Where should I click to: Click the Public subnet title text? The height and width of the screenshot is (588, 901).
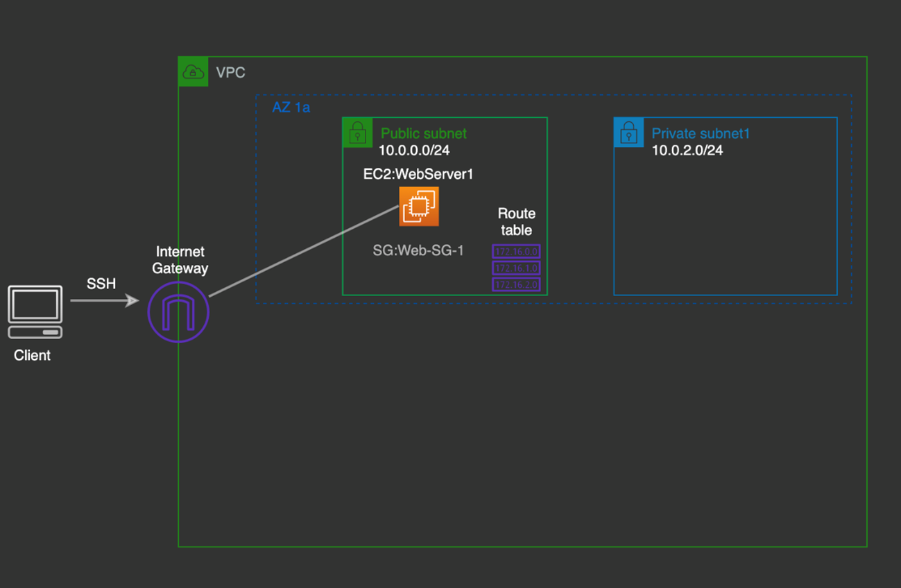(x=423, y=134)
